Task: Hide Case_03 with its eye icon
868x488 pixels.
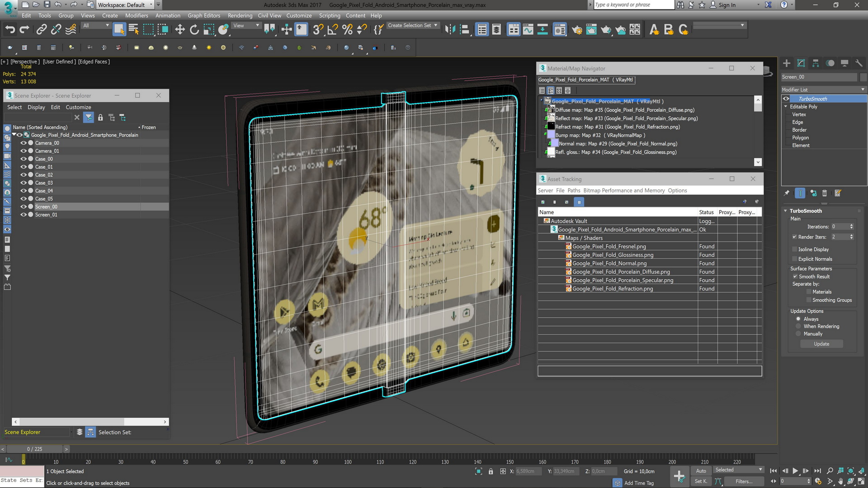Action: point(24,183)
